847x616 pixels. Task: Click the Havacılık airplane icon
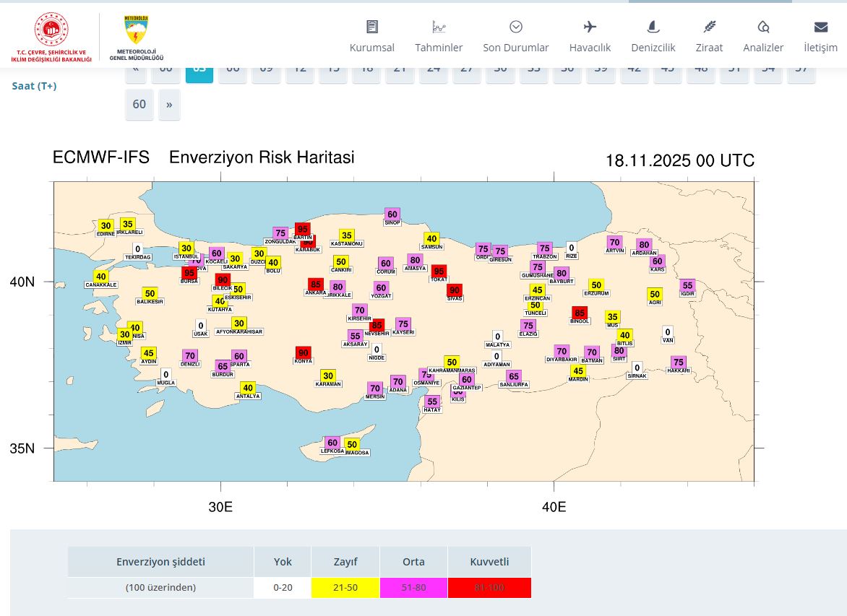(x=590, y=26)
